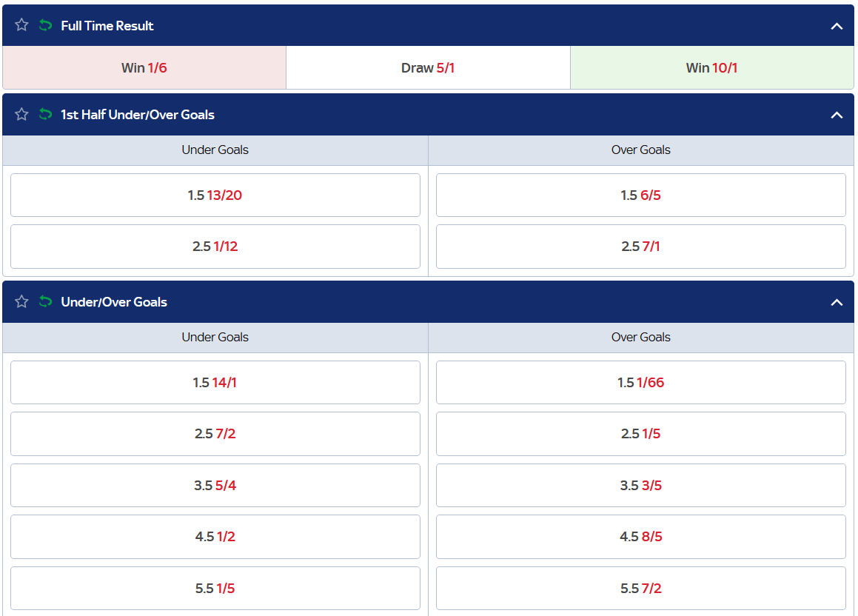
Task: Favourite the Full Time Result market
Action: (21, 24)
